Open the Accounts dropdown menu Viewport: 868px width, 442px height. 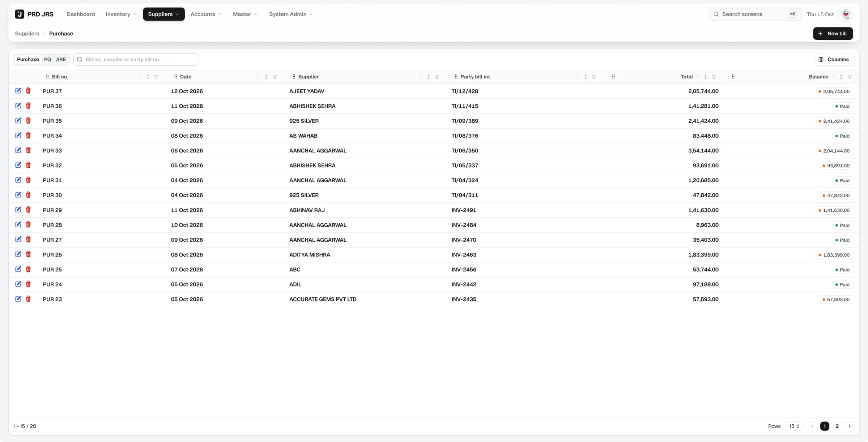[x=206, y=14]
